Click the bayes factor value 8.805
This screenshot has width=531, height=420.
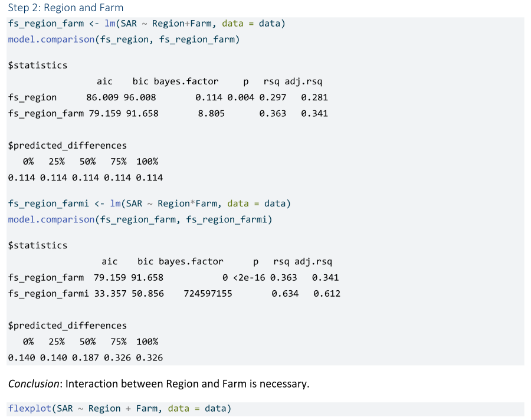211,113
